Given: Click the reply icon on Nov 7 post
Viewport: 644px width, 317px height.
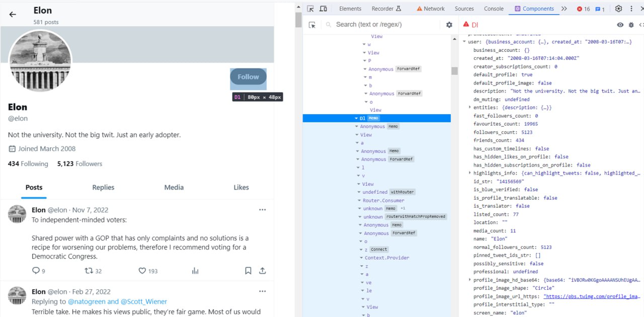Looking at the screenshot, I should pyautogui.click(x=36, y=271).
